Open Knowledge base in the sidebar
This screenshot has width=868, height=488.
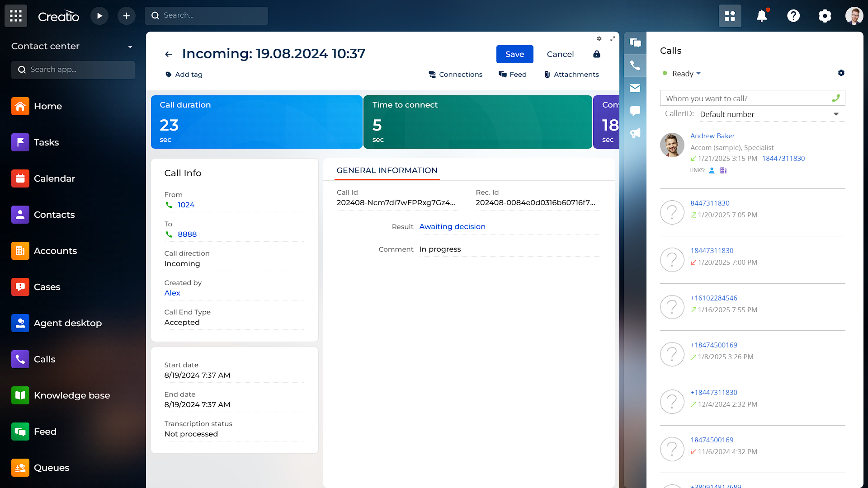click(x=72, y=395)
